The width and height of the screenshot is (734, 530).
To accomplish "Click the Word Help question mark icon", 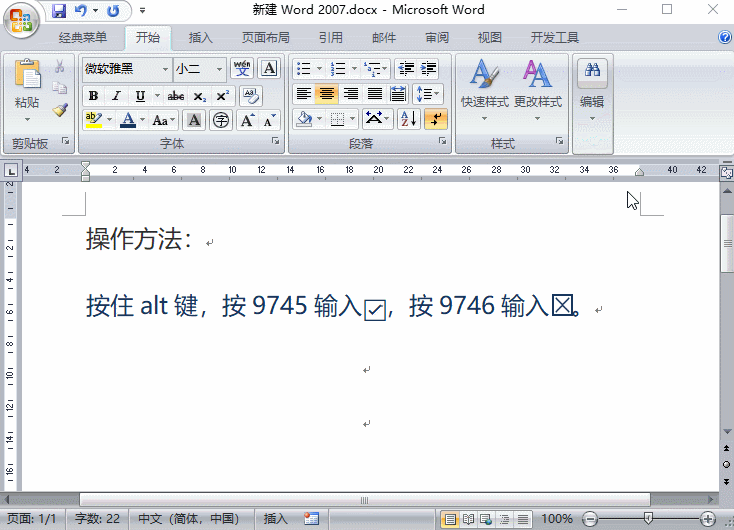I will [x=725, y=38].
